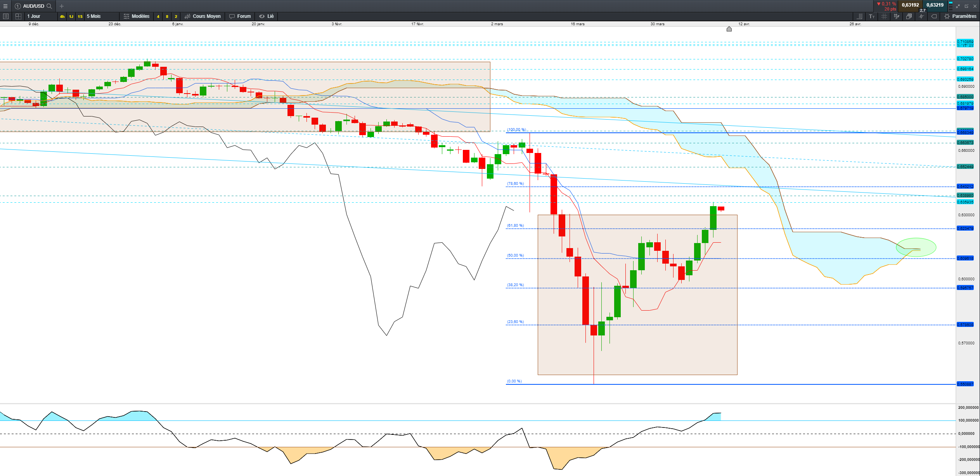
Task: Select the price label tag tool
Action: (934, 16)
